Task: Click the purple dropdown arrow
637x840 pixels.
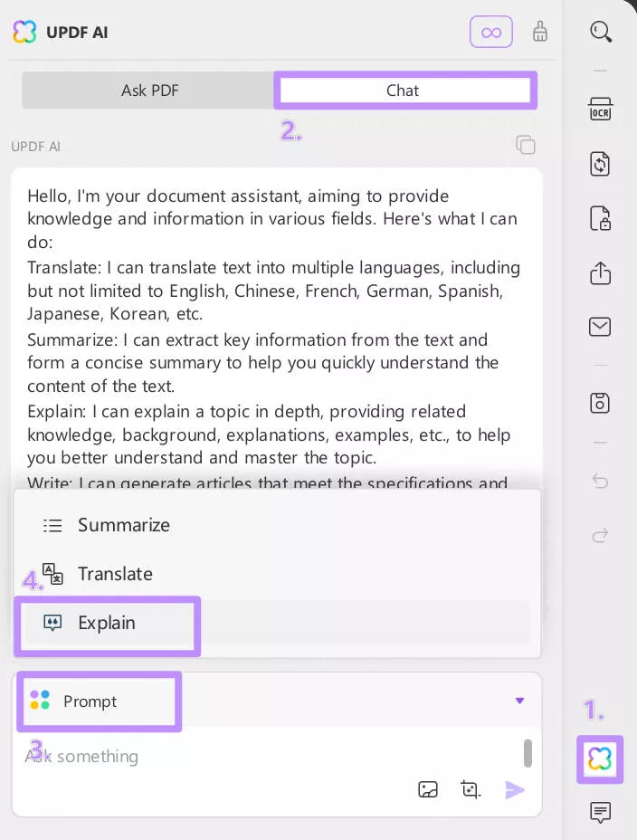Action: click(519, 701)
